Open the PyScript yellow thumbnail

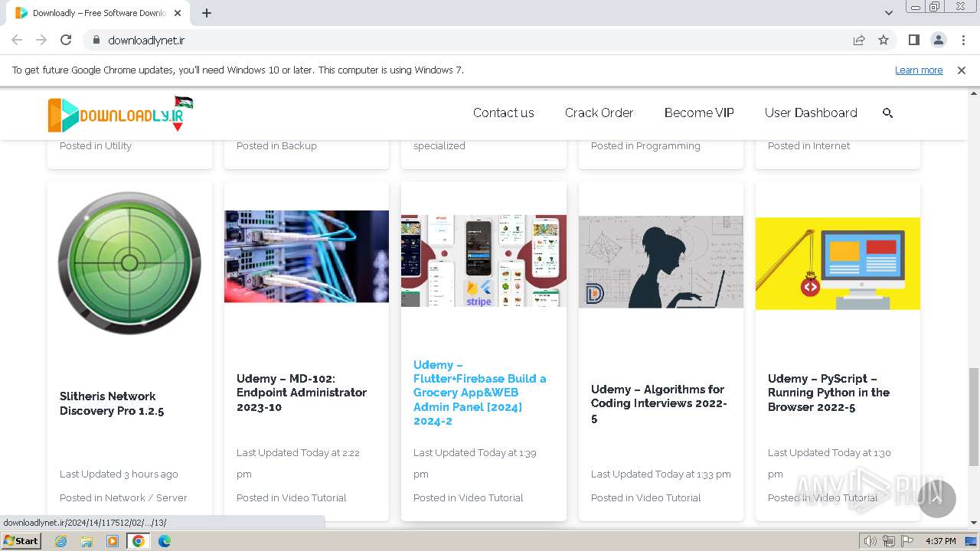(838, 263)
